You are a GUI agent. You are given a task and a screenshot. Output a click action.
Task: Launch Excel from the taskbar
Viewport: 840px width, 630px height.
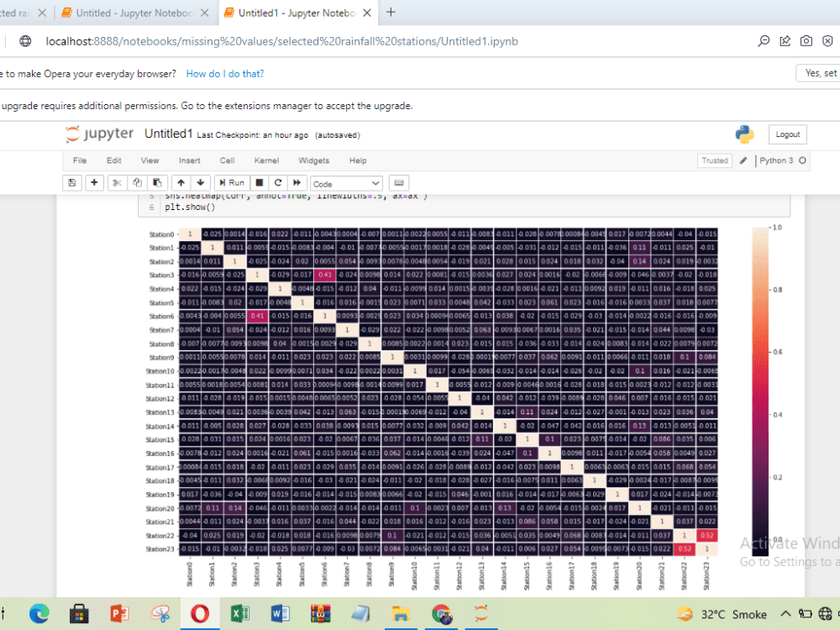click(239, 613)
